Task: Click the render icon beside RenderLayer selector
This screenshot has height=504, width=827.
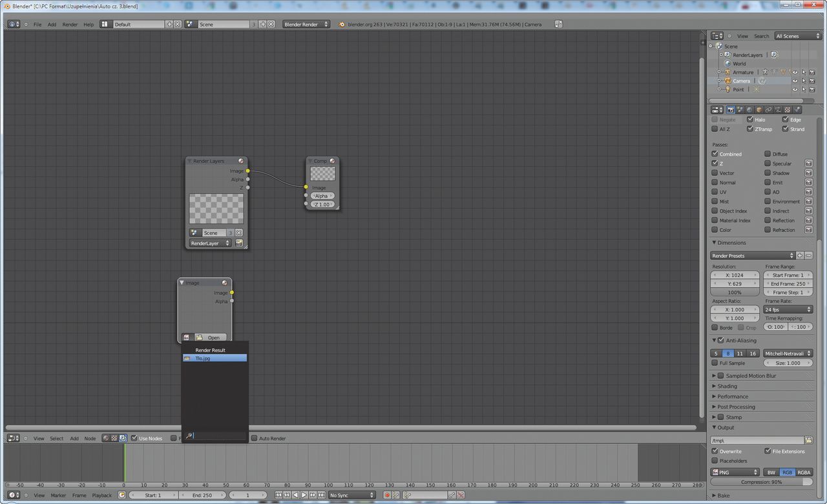Action: click(x=239, y=244)
